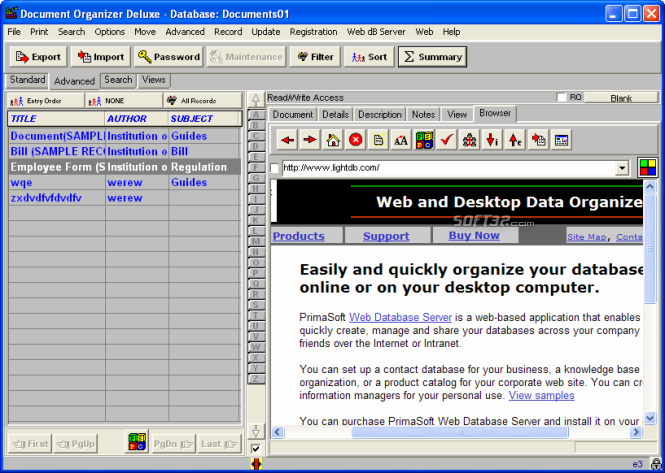
Task: Select the 'wqe' record title
Action: 21,183
